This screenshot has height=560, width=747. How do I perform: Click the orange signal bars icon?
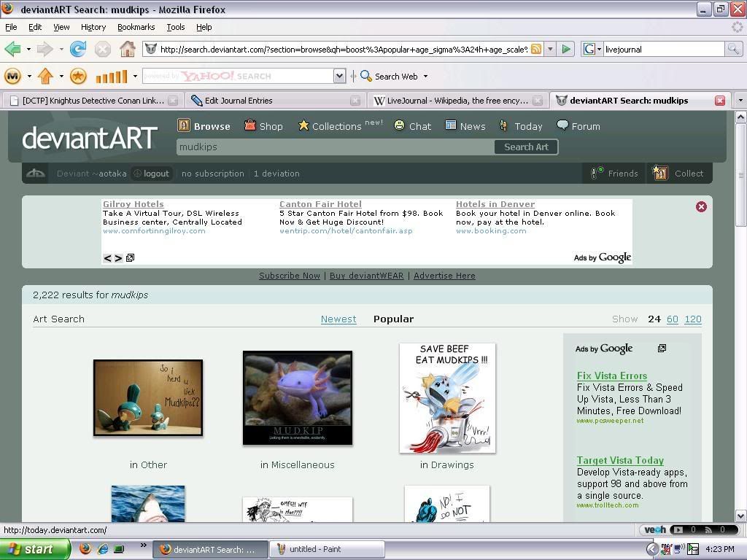point(112,77)
